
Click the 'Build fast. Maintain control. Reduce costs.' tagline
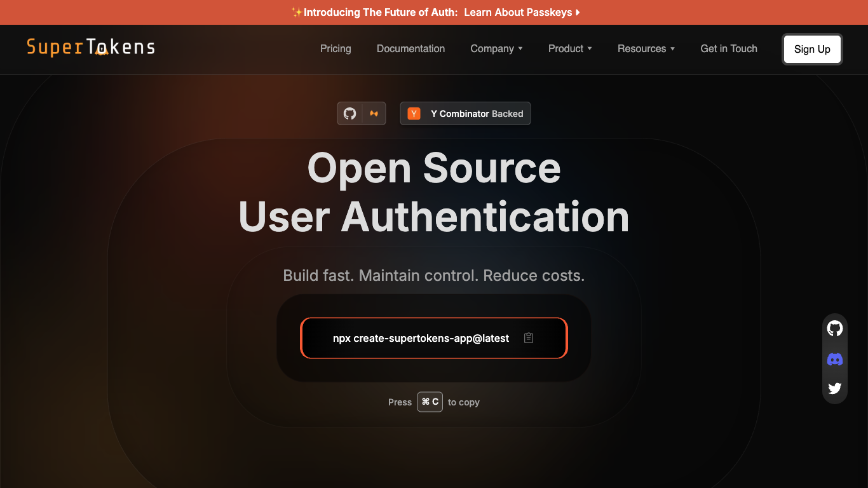[x=434, y=276]
